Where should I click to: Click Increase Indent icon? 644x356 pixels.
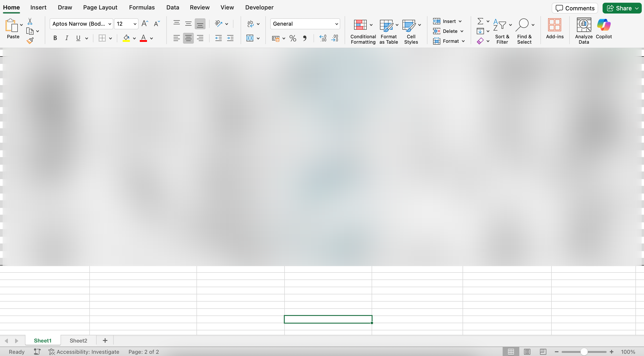[x=230, y=38]
